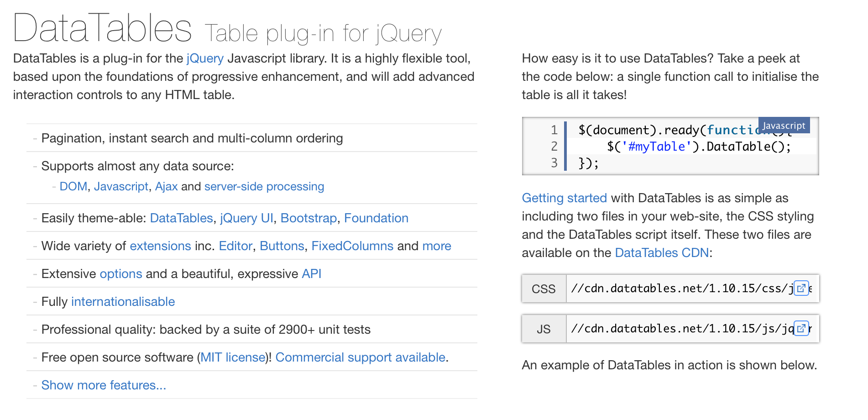This screenshot has height=420, width=868.
Task: Follow the Ajax data source link
Action: [166, 187]
